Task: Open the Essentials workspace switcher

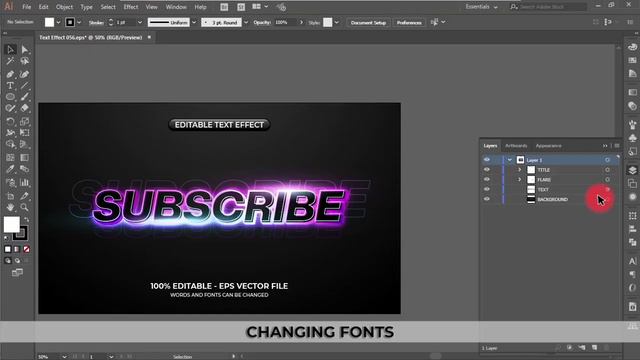Action: (x=482, y=7)
